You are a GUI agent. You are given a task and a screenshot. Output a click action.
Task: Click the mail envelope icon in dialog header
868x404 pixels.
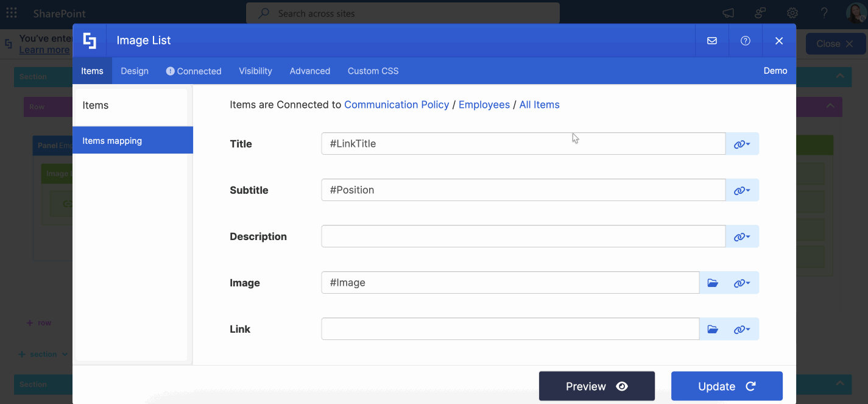(711, 41)
